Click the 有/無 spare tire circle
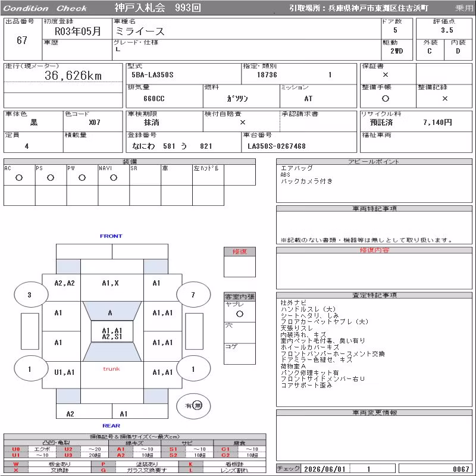 click(x=193, y=406)
